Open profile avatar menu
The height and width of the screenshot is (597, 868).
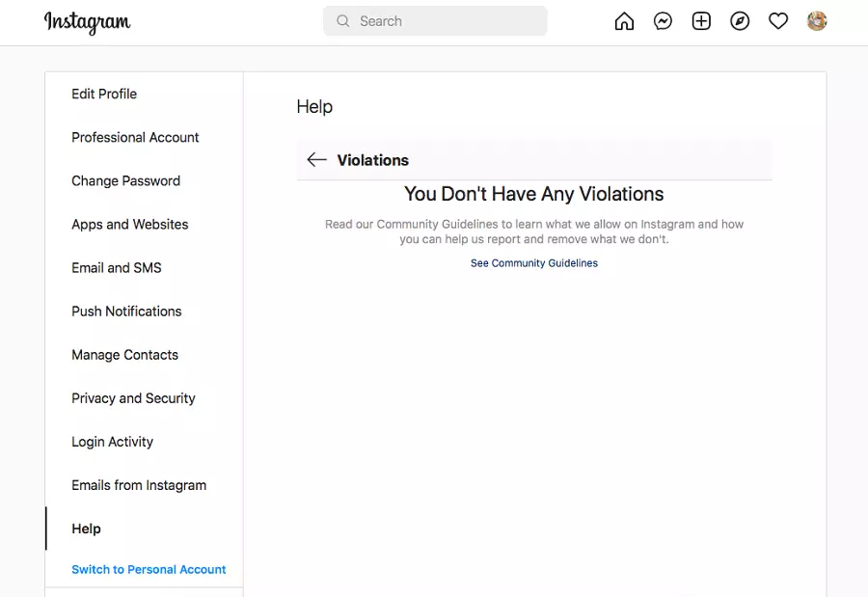pos(817,21)
